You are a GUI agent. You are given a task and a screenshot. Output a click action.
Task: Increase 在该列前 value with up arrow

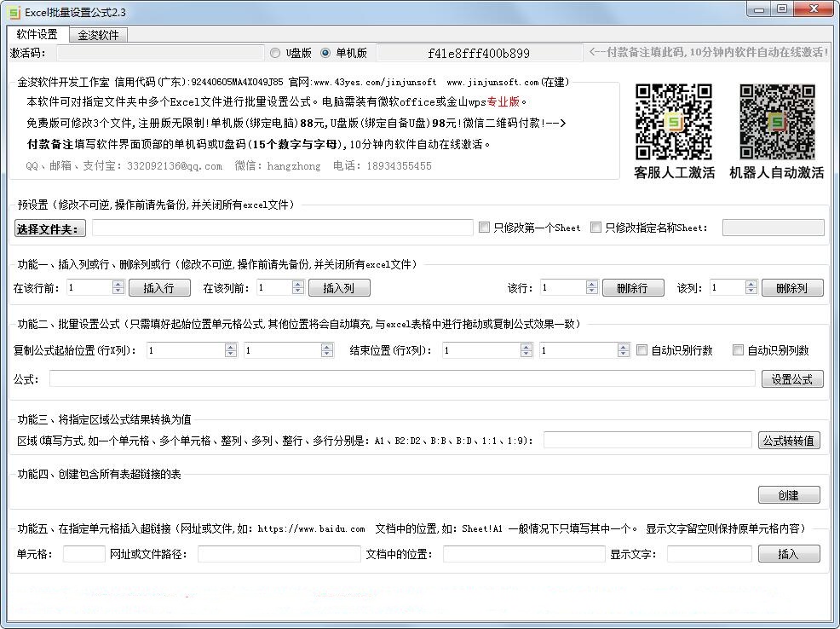[x=298, y=284]
